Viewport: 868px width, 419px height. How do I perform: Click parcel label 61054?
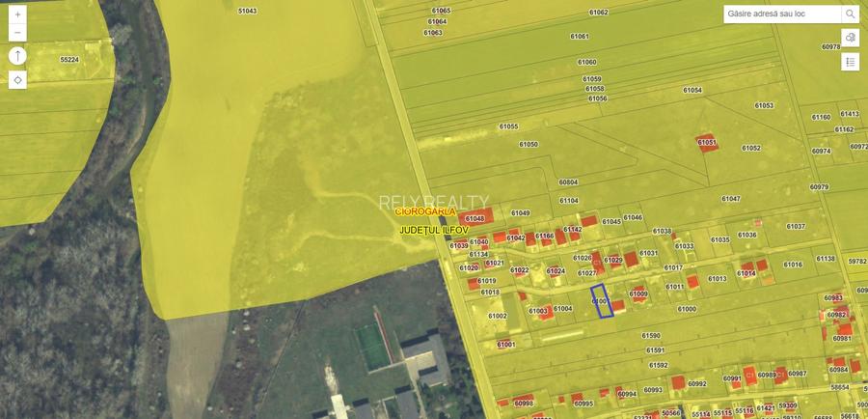[x=692, y=90]
